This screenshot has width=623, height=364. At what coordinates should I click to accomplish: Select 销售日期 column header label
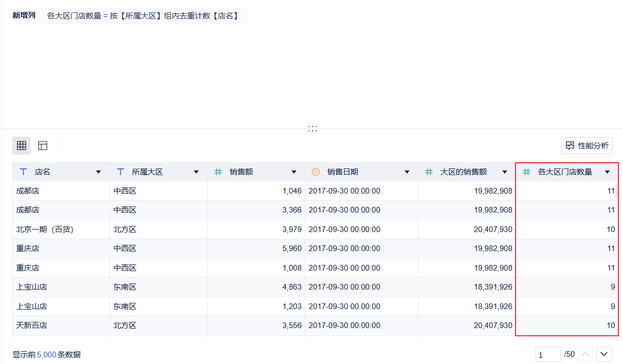click(343, 172)
